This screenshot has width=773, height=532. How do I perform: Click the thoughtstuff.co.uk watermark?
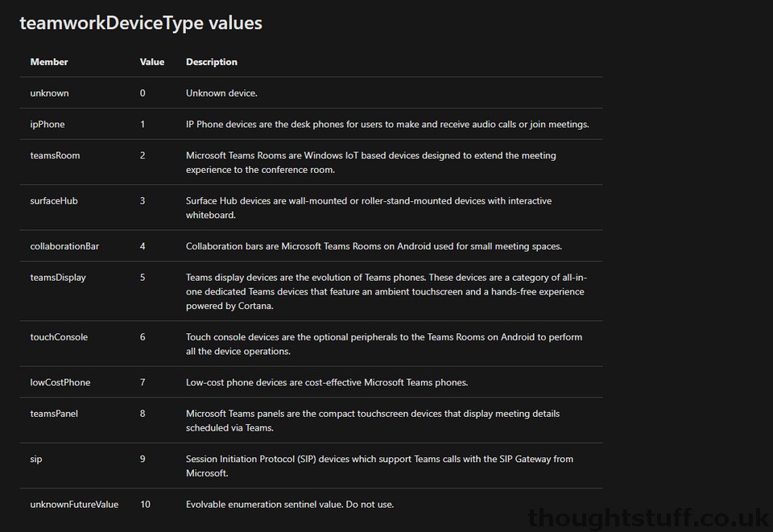pos(649,518)
